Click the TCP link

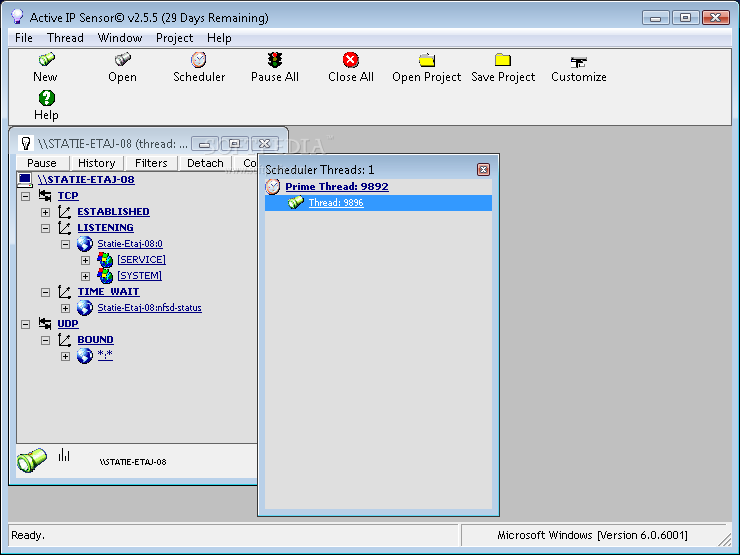(x=68, y=196)
